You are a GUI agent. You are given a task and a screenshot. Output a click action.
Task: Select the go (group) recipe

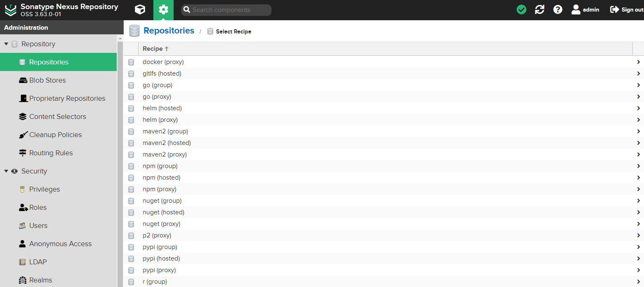click(x=384, y=85)
